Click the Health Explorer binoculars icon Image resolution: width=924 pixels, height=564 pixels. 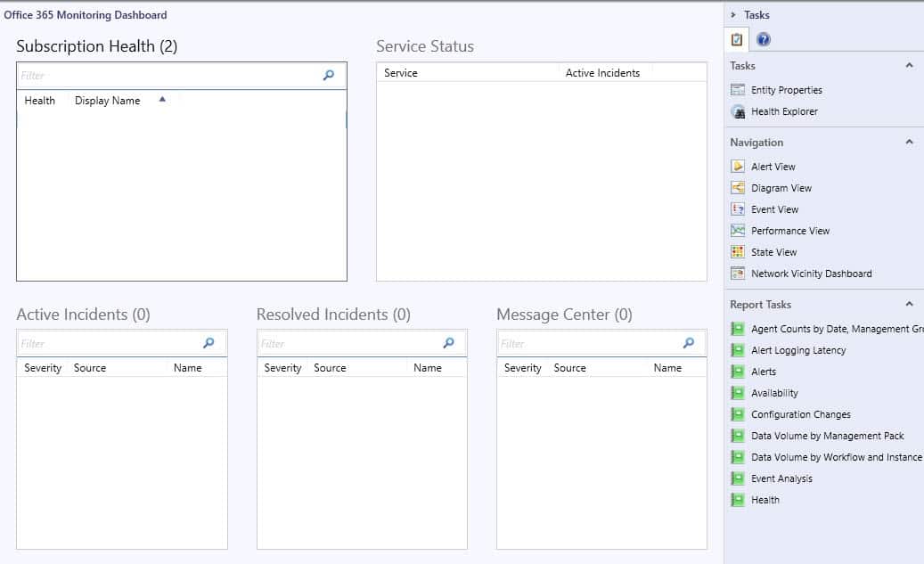(x=738, y=111)
